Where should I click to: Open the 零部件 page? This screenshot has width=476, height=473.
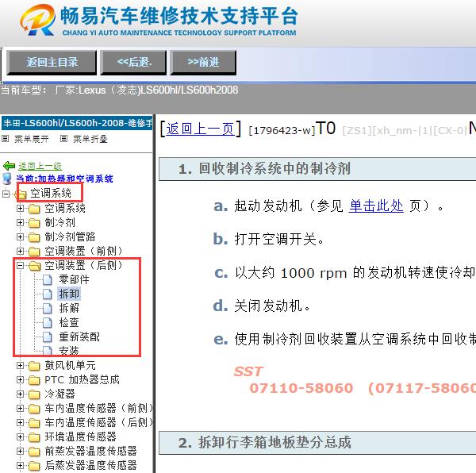point(74,279)
